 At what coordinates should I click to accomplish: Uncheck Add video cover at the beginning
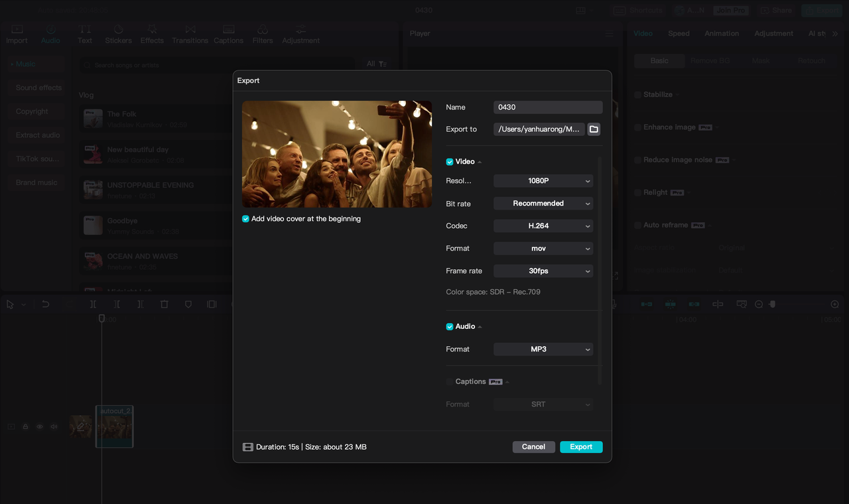click(245, 218)
